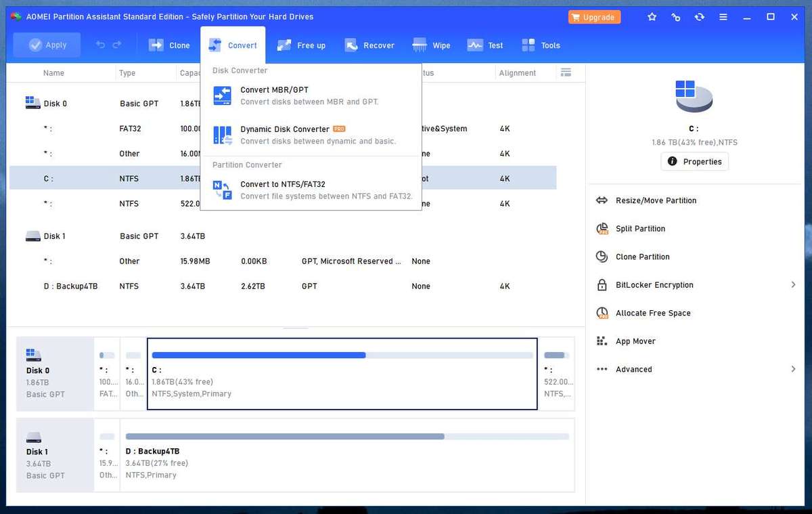Screen dimensions: 812x514
Task: Open the Convert toolbar tab
Action: pyautogui.click(x=233, y=45)
